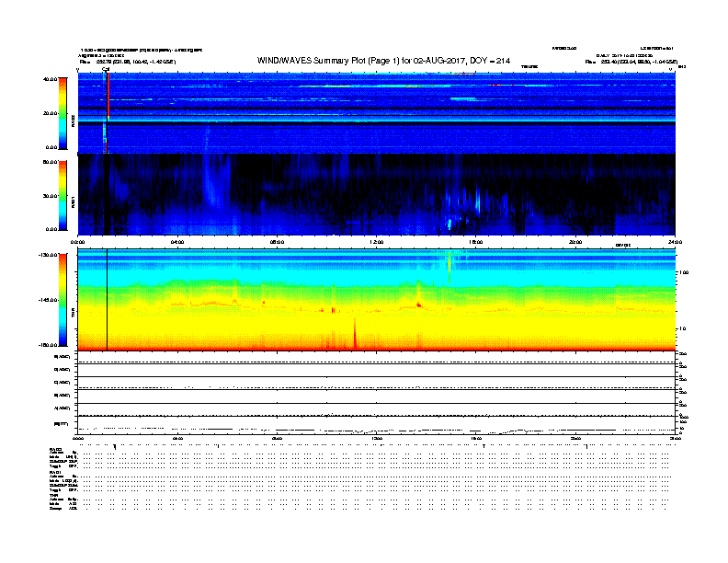Select the 20.00 label on RAD2 color scale
The width and height of the screenshot is (728, 563).
[x=51, y=113]
